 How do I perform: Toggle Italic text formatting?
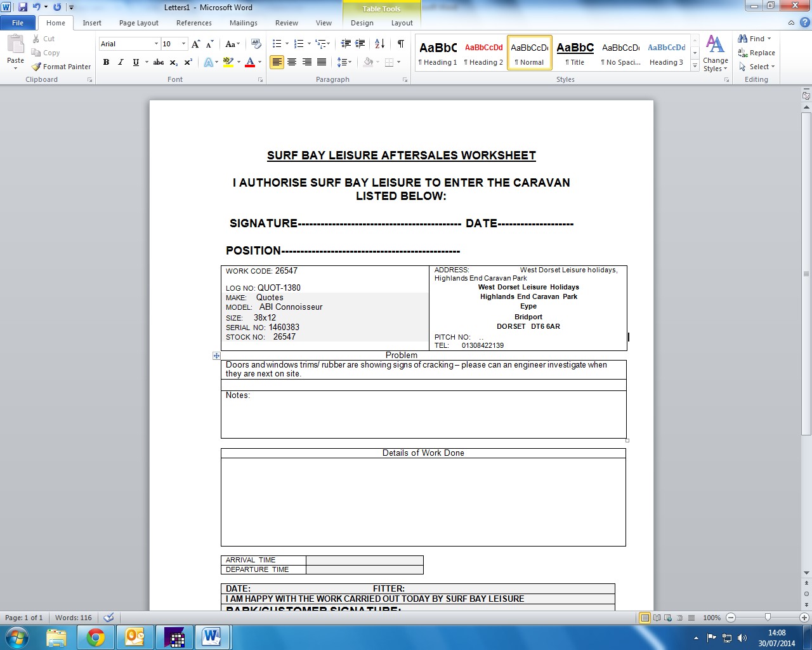pyautogui.click(x=121, y=62)
